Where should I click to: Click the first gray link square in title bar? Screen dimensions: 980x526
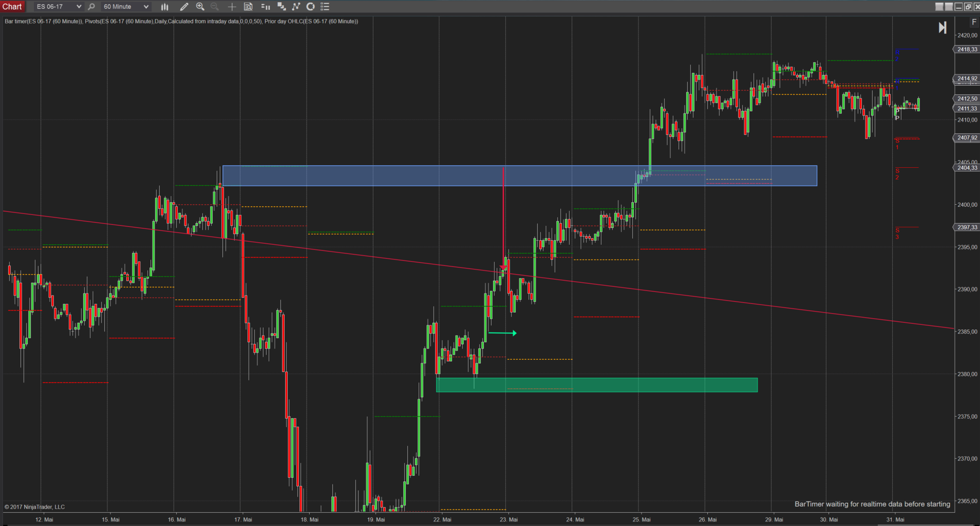(939, 7)
